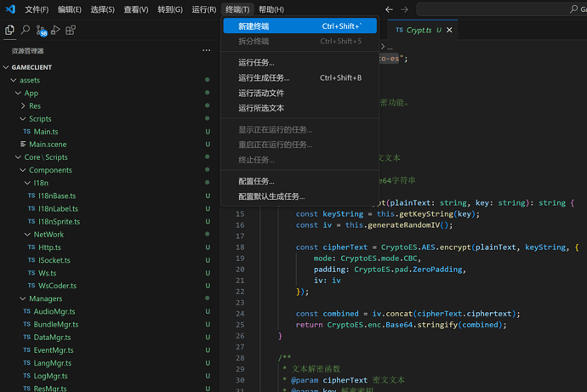Click the Visual Studio Code logo icon
This screenshot has width=587, height=392.
coord(9,9)
